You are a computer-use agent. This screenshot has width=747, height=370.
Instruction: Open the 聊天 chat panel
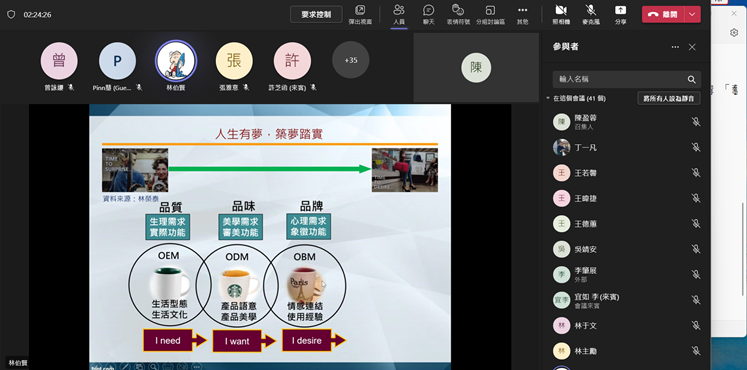coord(428,15)
